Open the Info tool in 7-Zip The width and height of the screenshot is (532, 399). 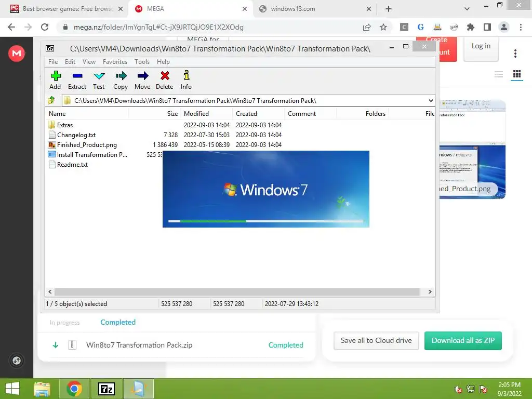[x=186, y=81]
